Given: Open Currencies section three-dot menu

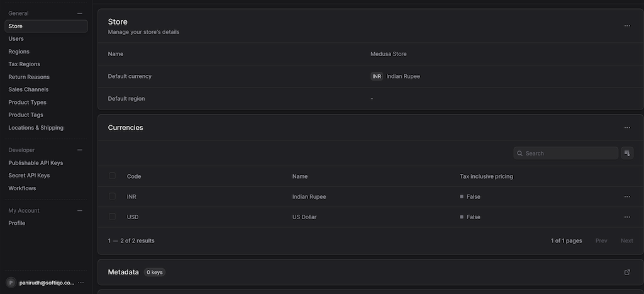Looking at the screenshot, I should pos(627,128).
